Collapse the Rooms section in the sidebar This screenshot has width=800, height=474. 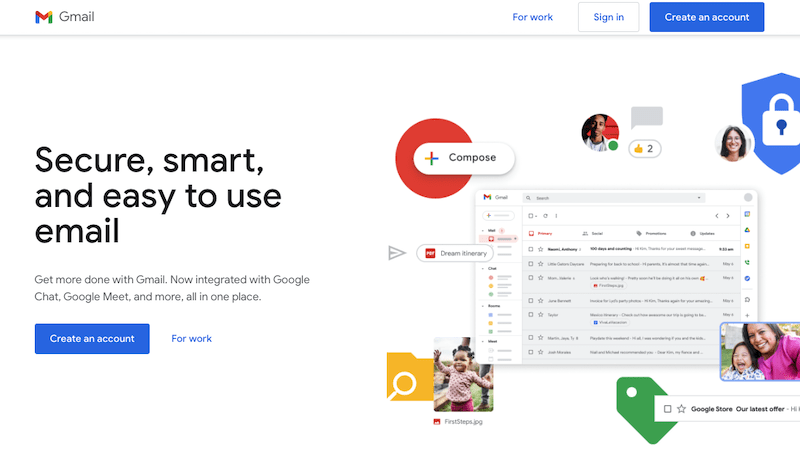click(x=483, y=306)
